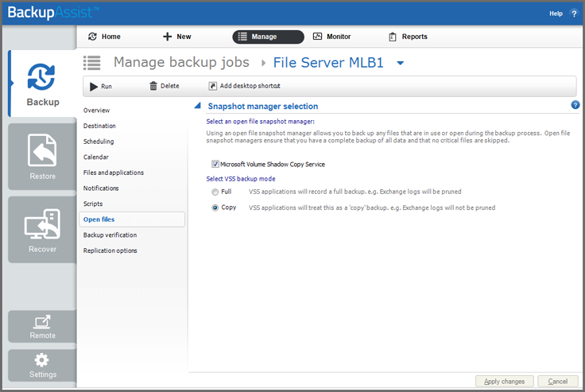Open the Scripts settings
The height and width of the screenshot is (392, 585).
point(93,204)
